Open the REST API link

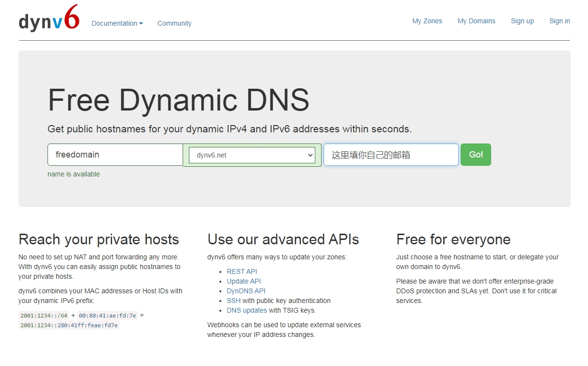coord(242,271)
